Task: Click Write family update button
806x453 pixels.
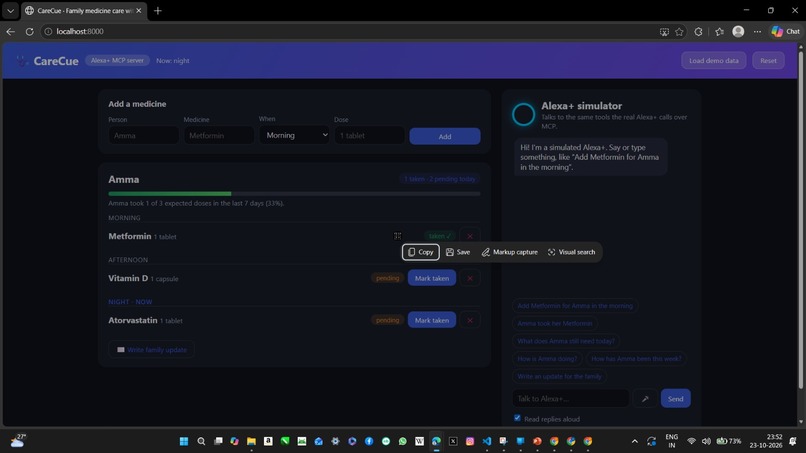Action: 152,350
